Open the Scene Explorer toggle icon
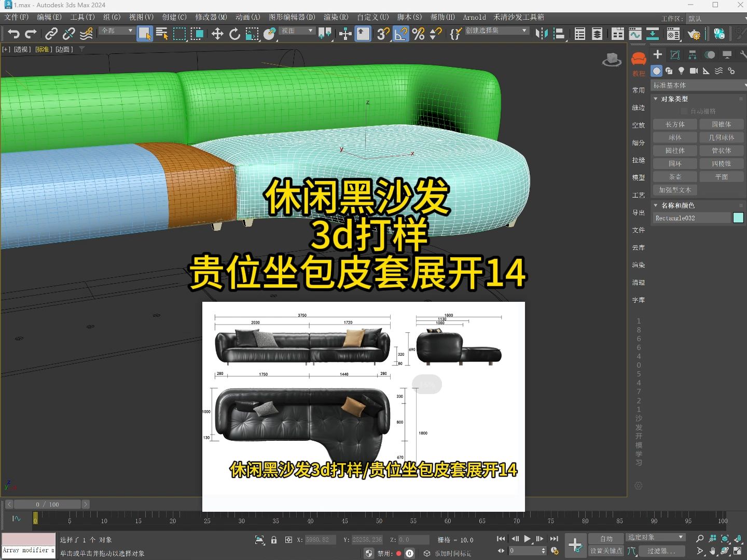 580,34
